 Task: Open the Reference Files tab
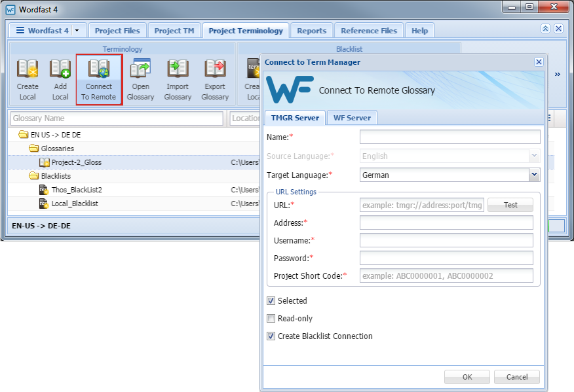coord(369,31)
